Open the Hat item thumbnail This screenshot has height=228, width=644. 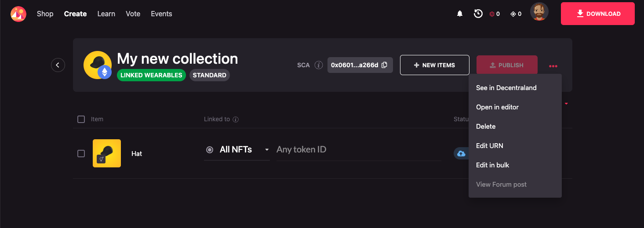107,153
